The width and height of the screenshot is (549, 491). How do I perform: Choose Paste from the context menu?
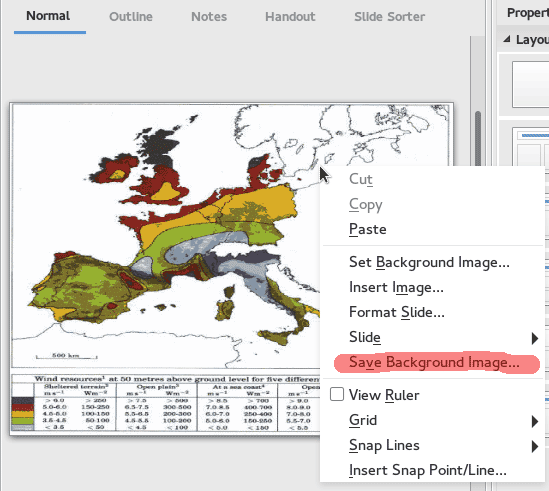click(x=368, y=229)
